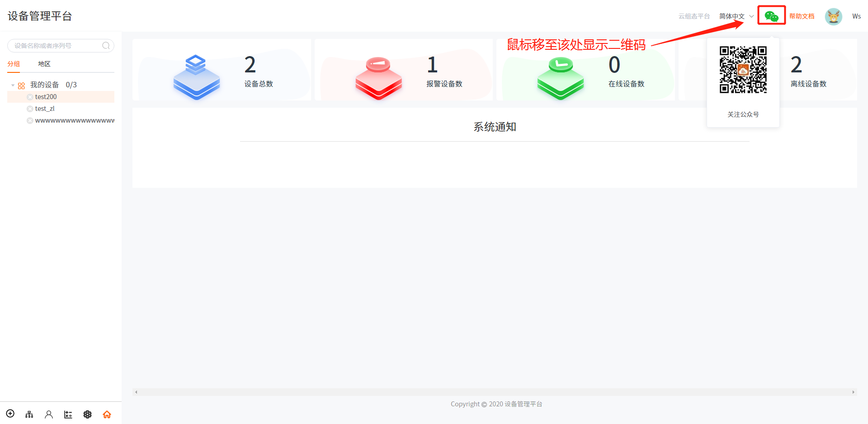Click the 我的设备 0/3 group label

tap(53, 85)
